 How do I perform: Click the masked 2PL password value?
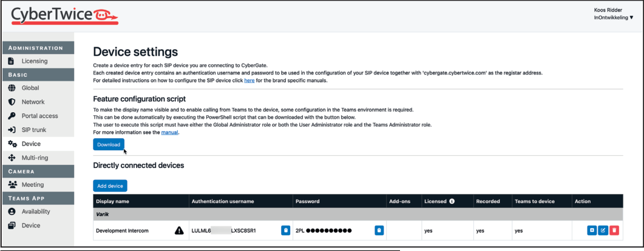(324, 231)
